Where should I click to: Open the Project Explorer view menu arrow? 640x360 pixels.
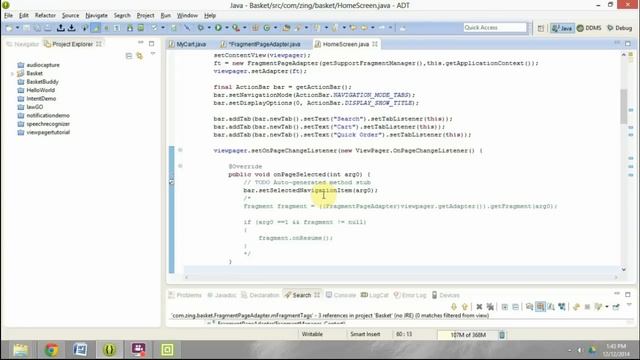click(x=153, y=54)
